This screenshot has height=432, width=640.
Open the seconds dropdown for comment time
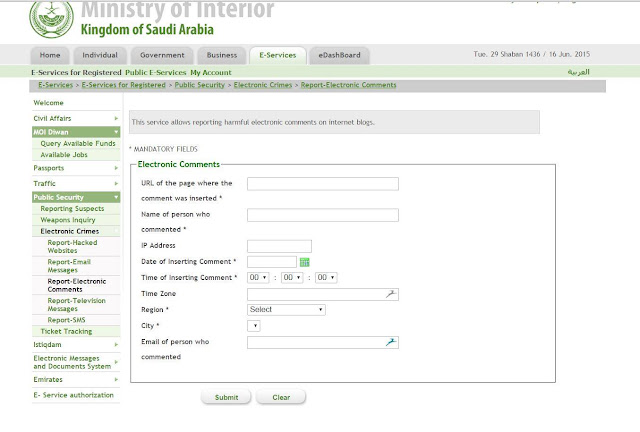coord(326,278)
